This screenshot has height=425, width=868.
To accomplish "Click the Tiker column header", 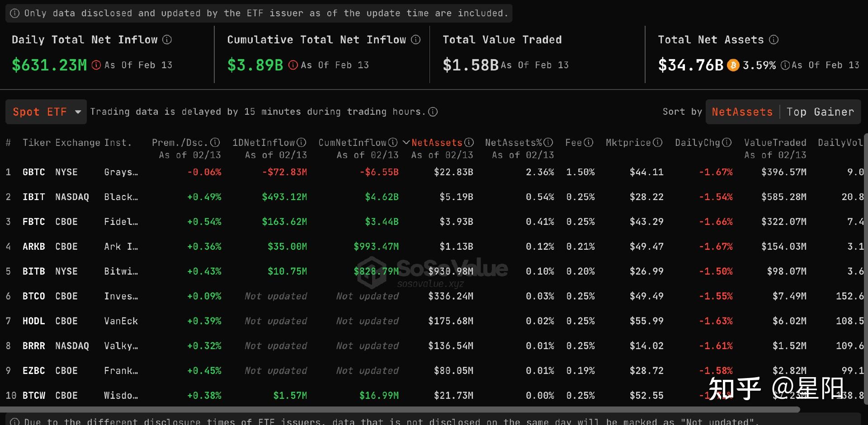I will (x=37, y=143).
